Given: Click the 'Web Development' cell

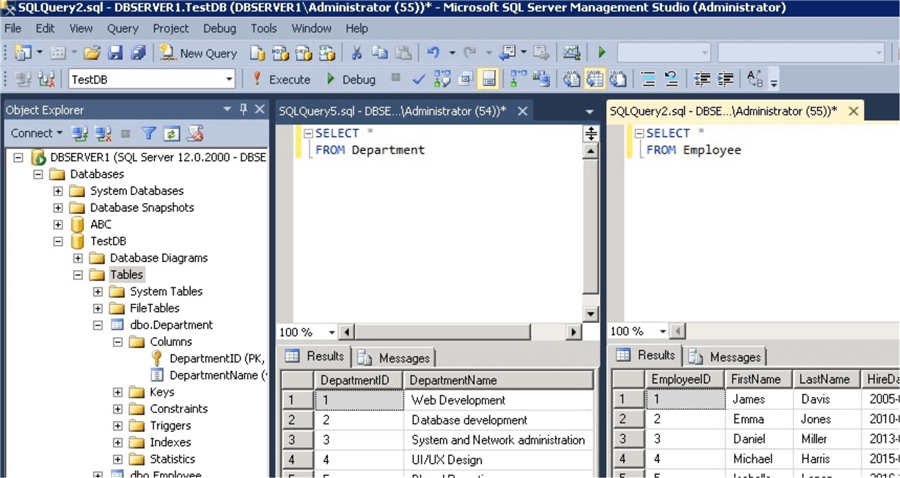Looking at the screenshot, I should point(499,400).
